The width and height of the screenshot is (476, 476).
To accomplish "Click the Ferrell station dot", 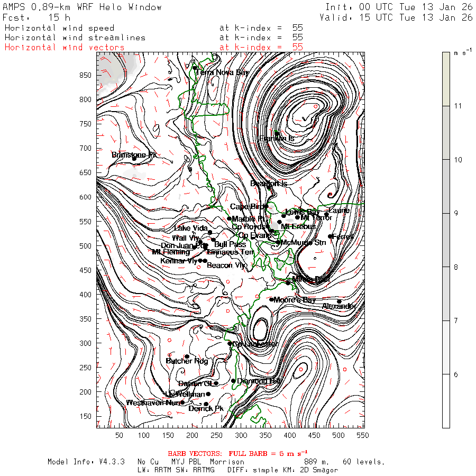I will click(330, 236).
